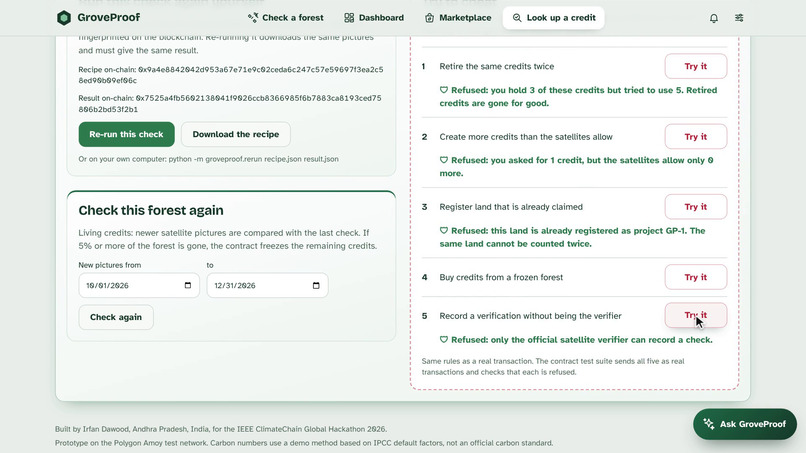Viewport: 806px width, 453px height.
Task: Click 'Refused: this land is already registered' message
Action: pos(572,237)
